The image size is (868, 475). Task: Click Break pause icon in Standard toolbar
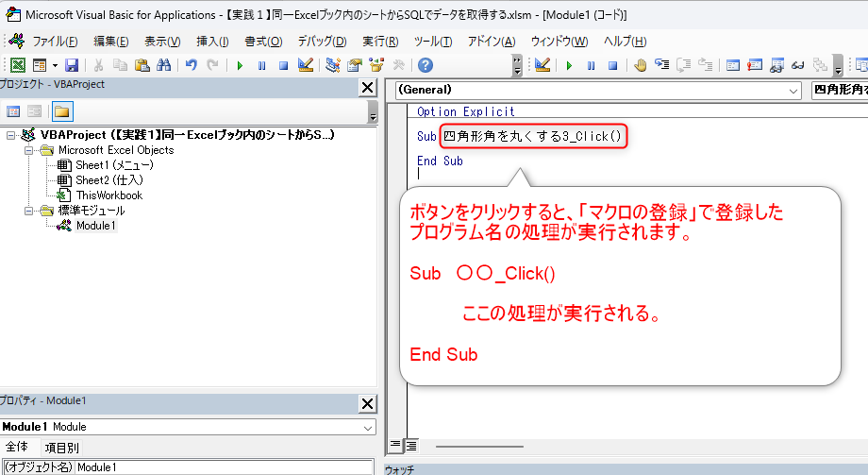coord(261,65)
